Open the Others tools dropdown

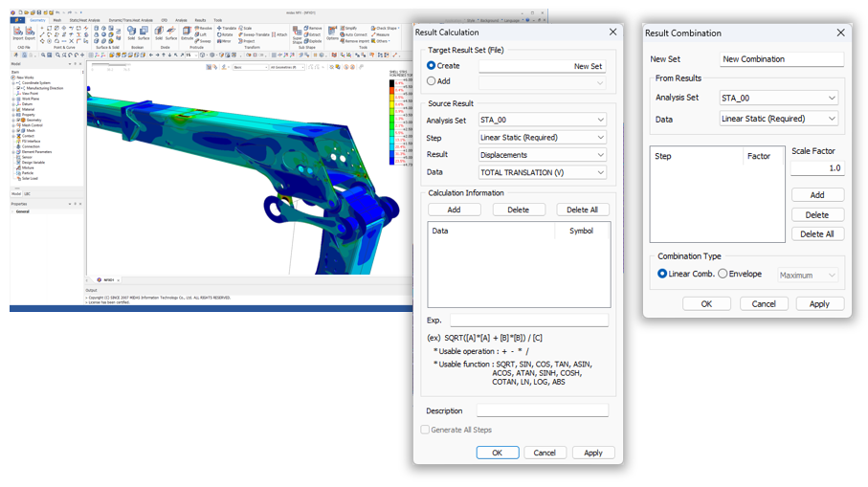381,41
